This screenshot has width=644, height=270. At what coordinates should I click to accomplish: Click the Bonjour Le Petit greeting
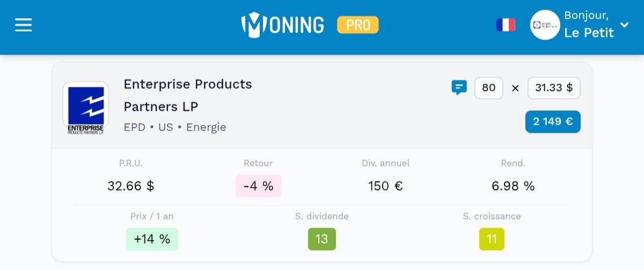click(589, 25)
